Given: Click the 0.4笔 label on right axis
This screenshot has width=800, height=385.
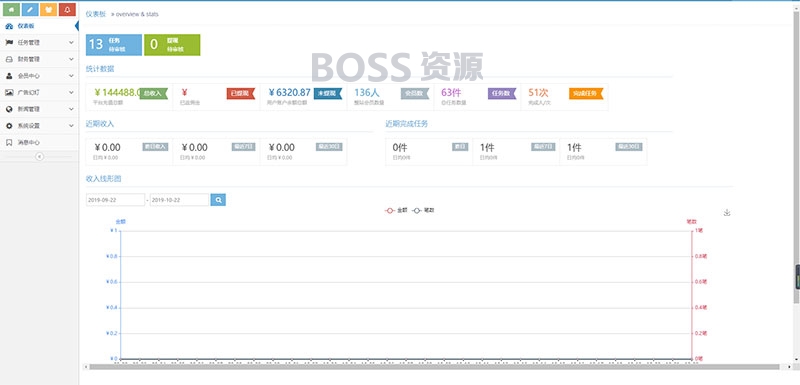Looking at the screenshot, I should tap(701, 307).
